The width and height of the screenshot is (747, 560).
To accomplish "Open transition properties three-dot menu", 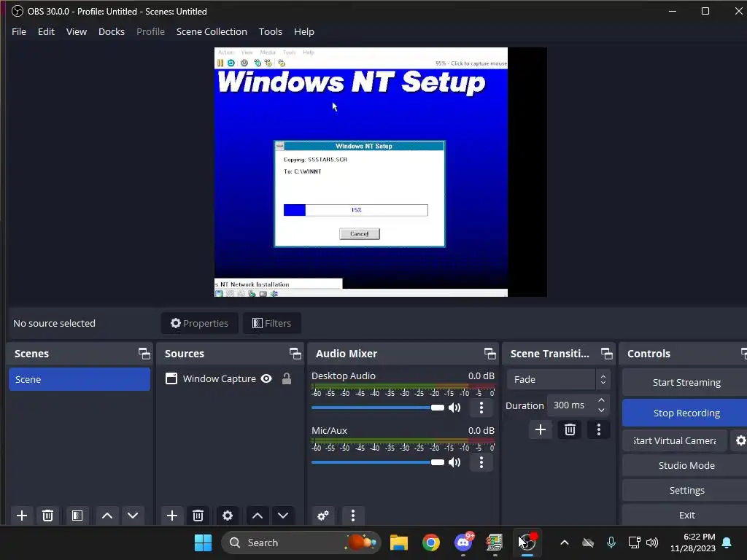I will pyautogui.click(x=599, y=430).
